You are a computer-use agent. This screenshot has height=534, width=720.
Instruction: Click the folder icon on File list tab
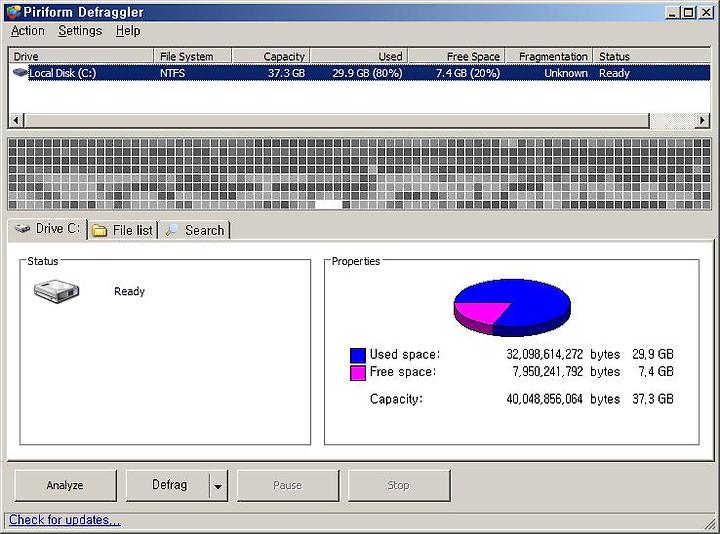tap(99, 230)
